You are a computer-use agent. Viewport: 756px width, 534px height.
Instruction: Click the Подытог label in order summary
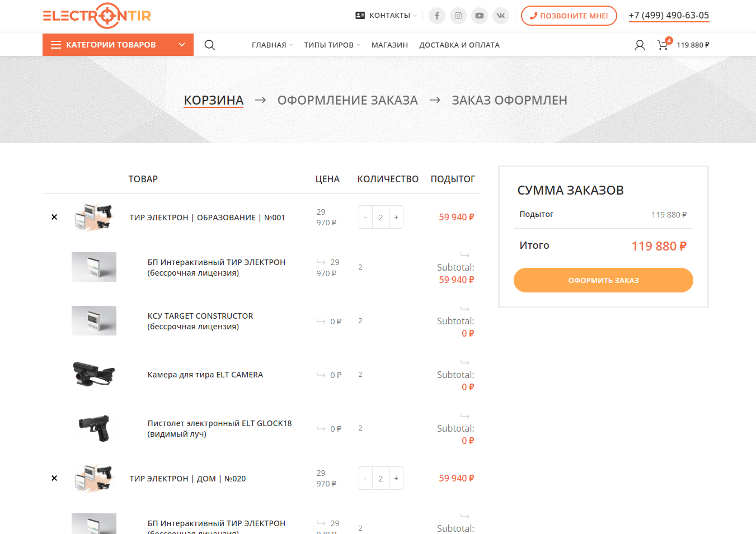[536, 214]
